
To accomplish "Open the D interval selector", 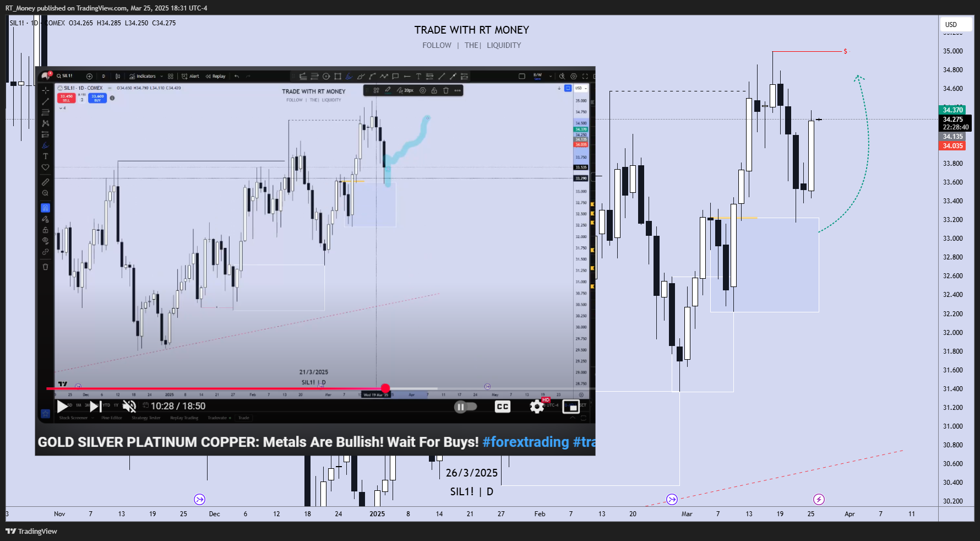I will (104, 76).
